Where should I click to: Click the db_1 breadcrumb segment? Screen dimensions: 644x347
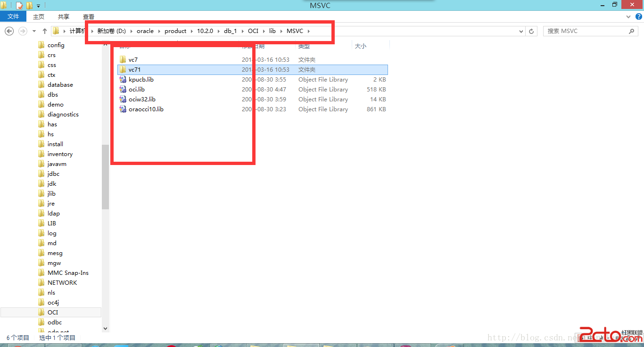coord(231,31)
